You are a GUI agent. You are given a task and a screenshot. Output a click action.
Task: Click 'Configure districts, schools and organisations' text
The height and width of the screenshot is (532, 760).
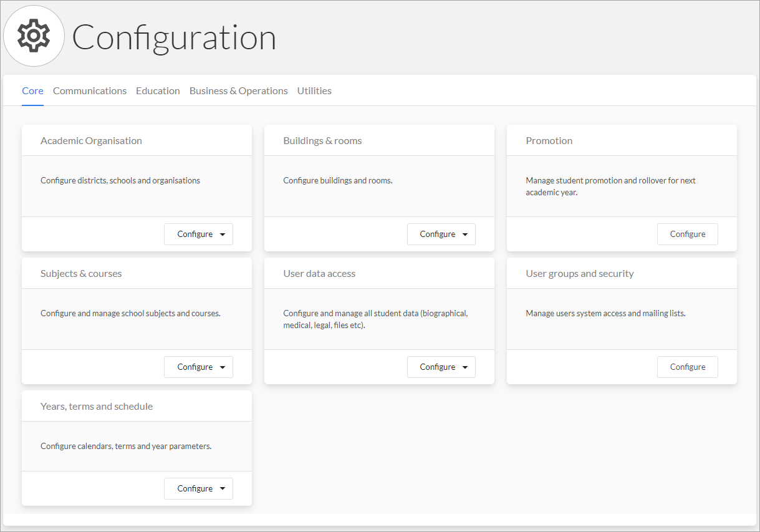click(120, 181)
